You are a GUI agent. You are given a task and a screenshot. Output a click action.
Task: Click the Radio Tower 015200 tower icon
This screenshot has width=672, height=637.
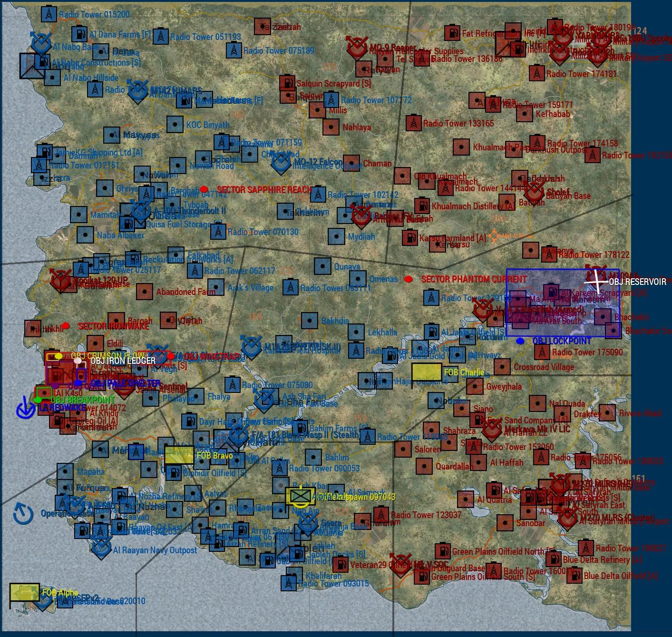point(48,14)
